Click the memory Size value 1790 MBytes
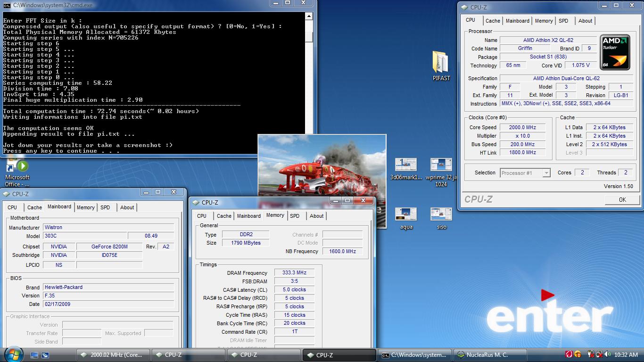 click(x=246, y=243)
